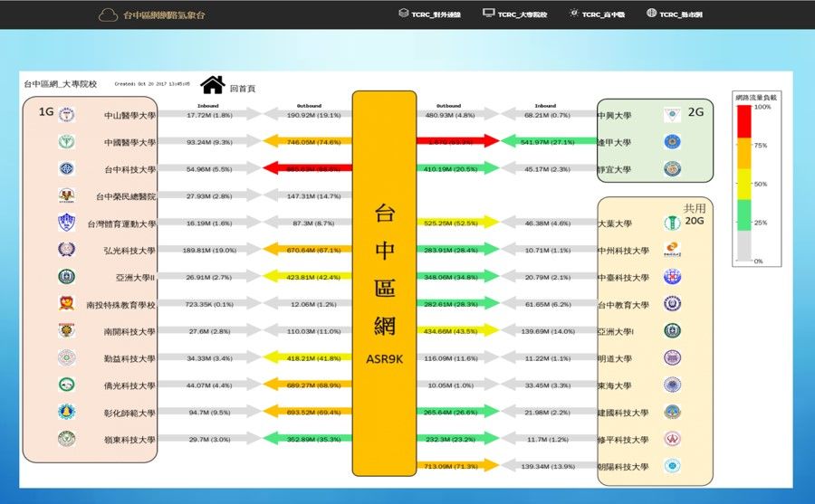This screenshot has width=815, height=504.
Task: Click the home icon beside 回首頁
Action: 213,85
